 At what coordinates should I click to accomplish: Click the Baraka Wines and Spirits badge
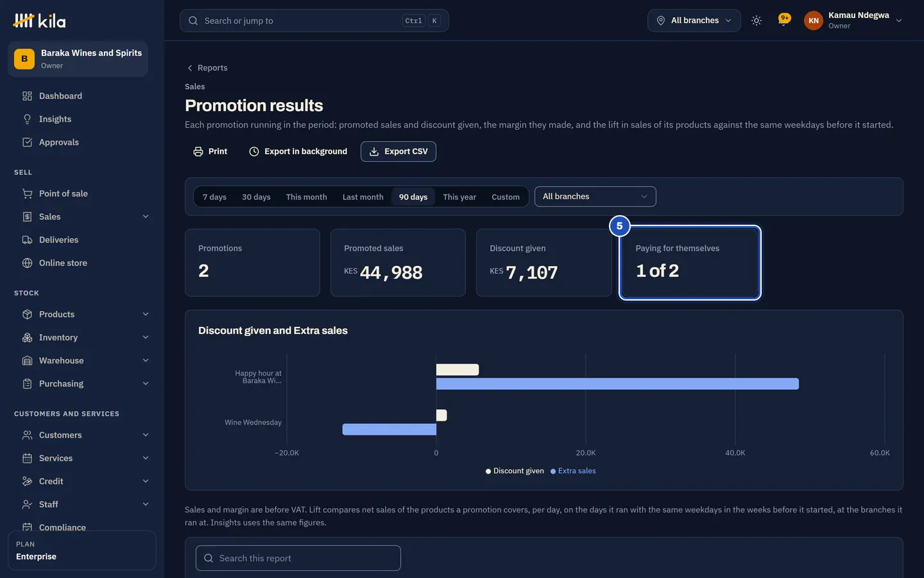point(78,59)
